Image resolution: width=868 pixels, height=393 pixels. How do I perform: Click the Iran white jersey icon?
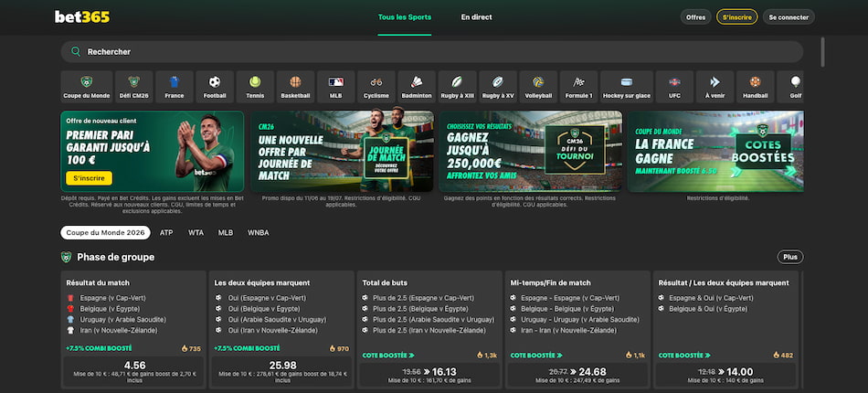click(x=69, y=331)
